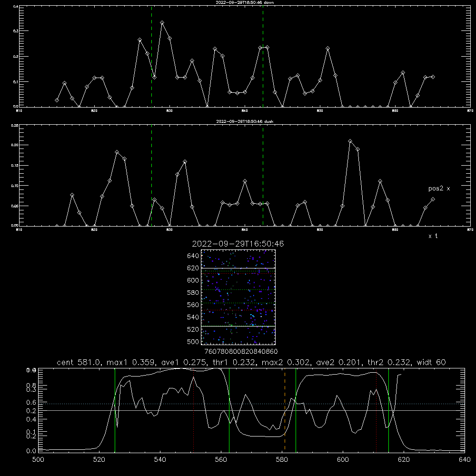The height and width of the screenshot is (476, 476).
Task: Click the bottom plot x-axis label 580
Action: pos(282,460)
